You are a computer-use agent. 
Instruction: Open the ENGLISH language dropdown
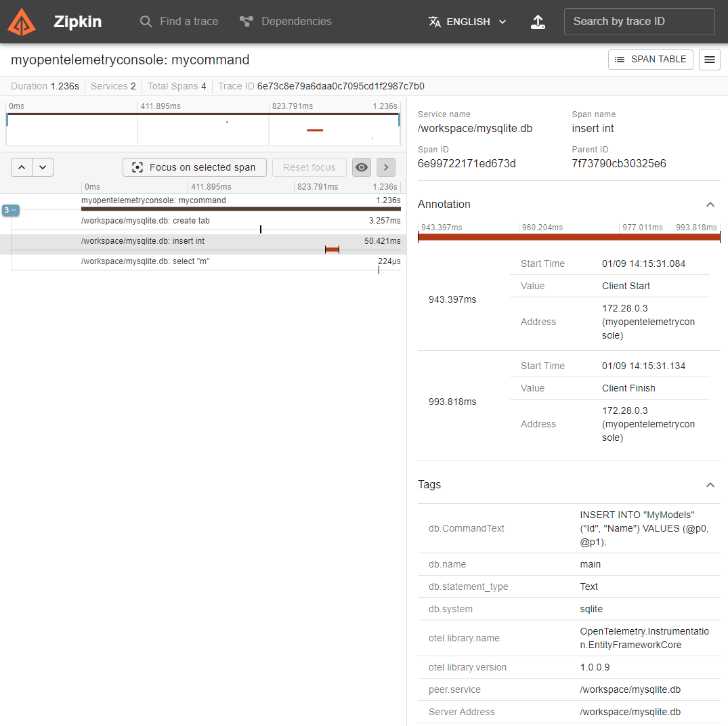(x=467, y=22)
